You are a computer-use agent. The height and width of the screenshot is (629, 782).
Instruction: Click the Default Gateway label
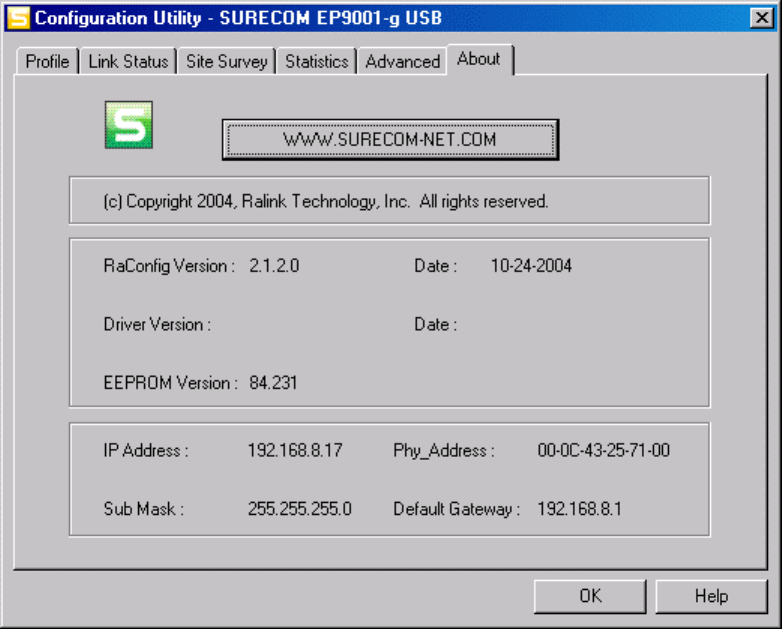click(456, 509)
